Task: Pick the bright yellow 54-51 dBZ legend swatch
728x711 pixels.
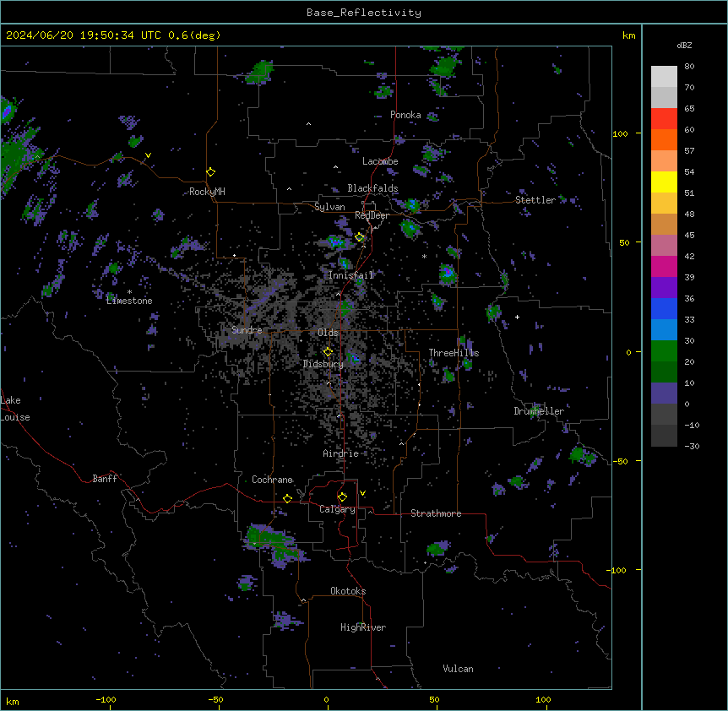Action: point(664,182)
